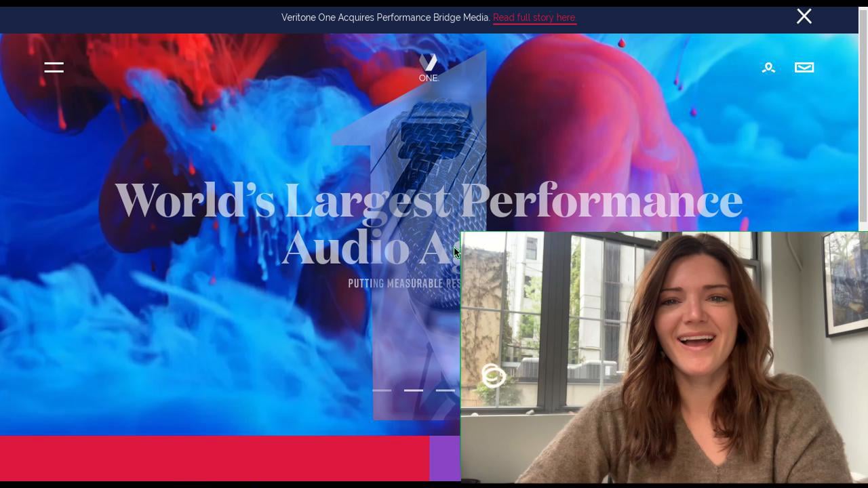The image size is (868, 488).
Task: Select the third hero slide indicator
Action: 446,390
